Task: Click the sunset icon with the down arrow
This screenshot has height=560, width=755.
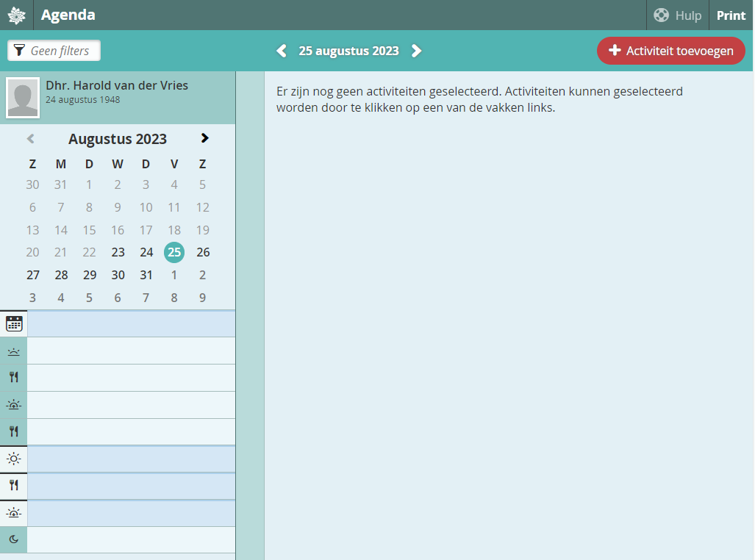Action: coord(14,513)
